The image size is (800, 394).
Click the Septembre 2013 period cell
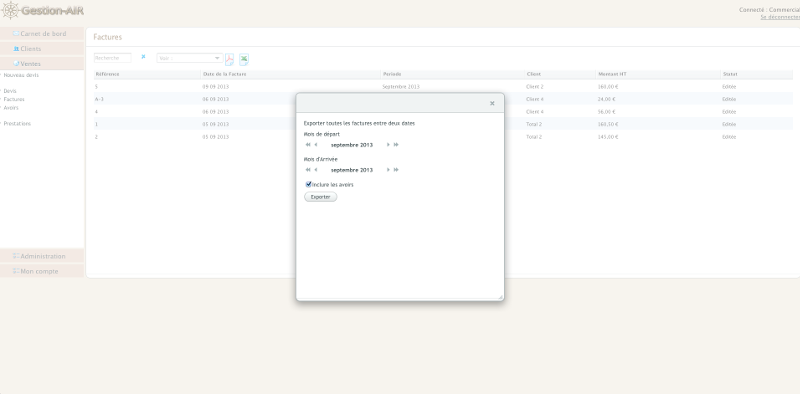click(401, 87)
